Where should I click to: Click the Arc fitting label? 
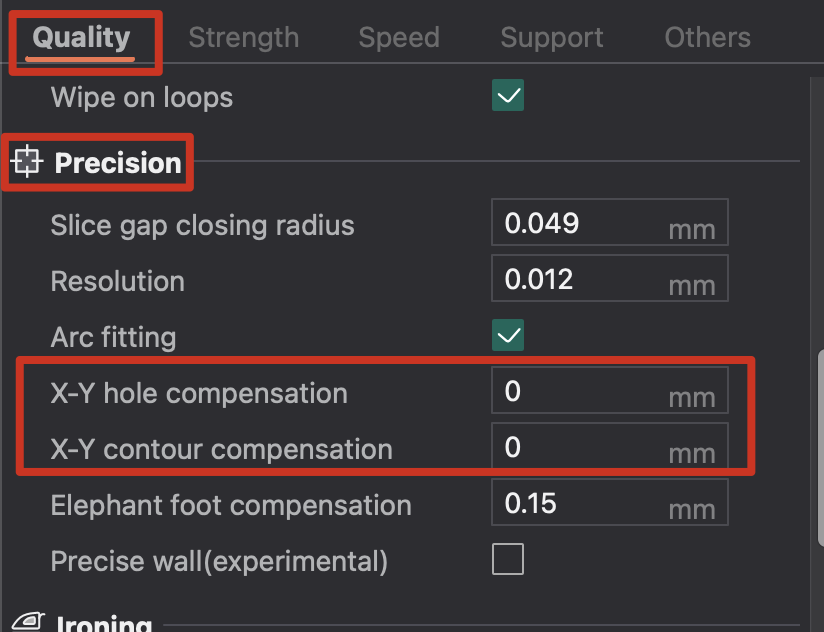point(113,337)
